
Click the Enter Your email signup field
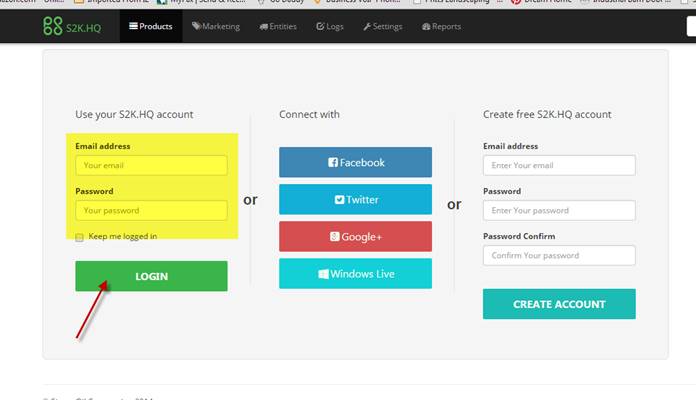coord(558,165)
